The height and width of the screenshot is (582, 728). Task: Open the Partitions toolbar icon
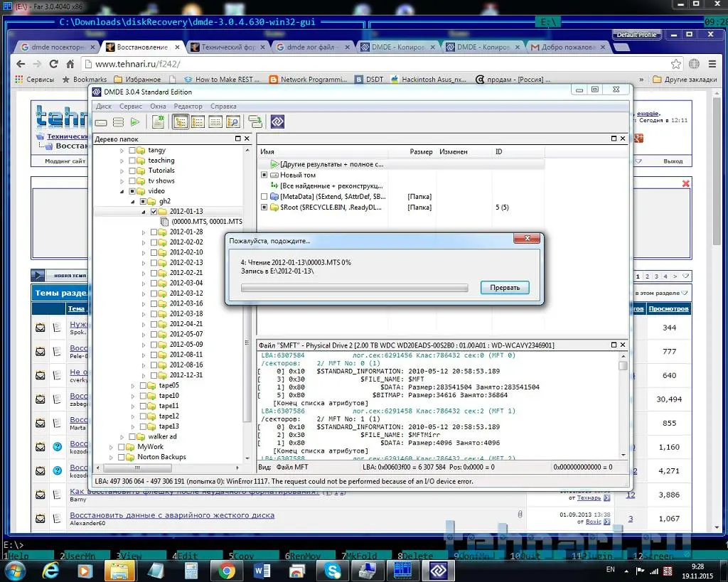pos(118,122)
